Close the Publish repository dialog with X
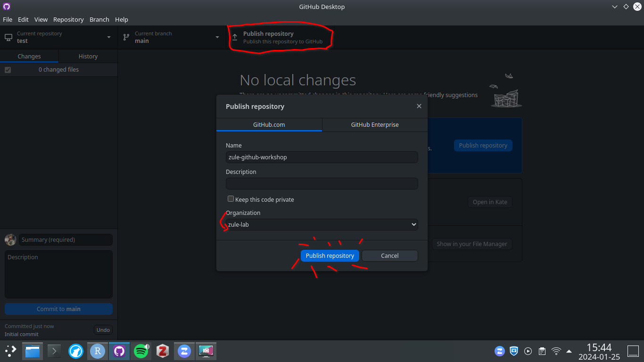The height and width of the screenshot is (362, 644). pos(419,106)
